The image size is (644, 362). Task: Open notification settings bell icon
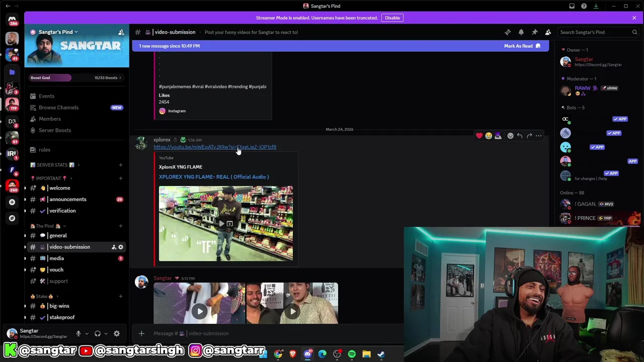point(521,32)
